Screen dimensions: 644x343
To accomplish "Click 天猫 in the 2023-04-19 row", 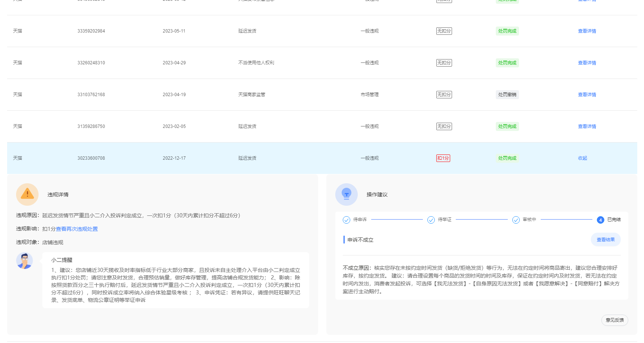I will 18,95.
